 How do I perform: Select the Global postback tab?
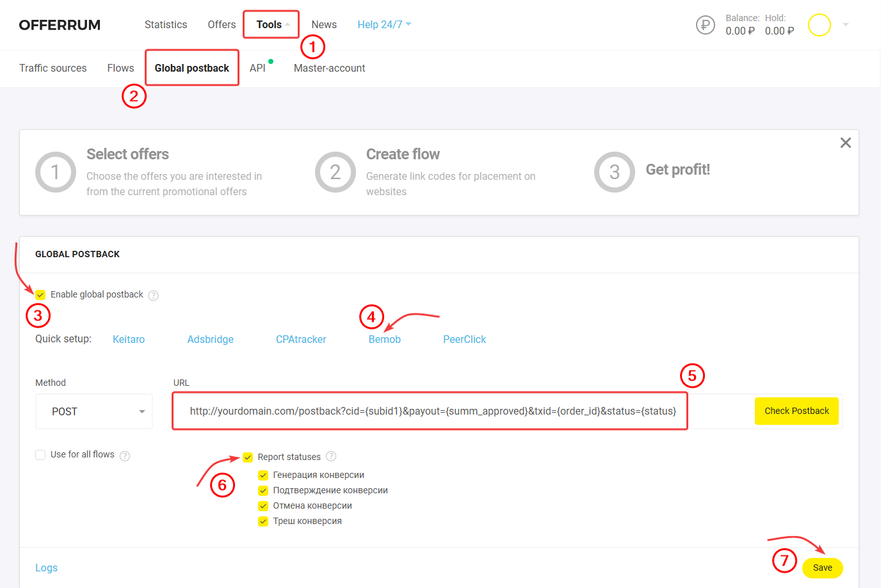click(192, 68)
